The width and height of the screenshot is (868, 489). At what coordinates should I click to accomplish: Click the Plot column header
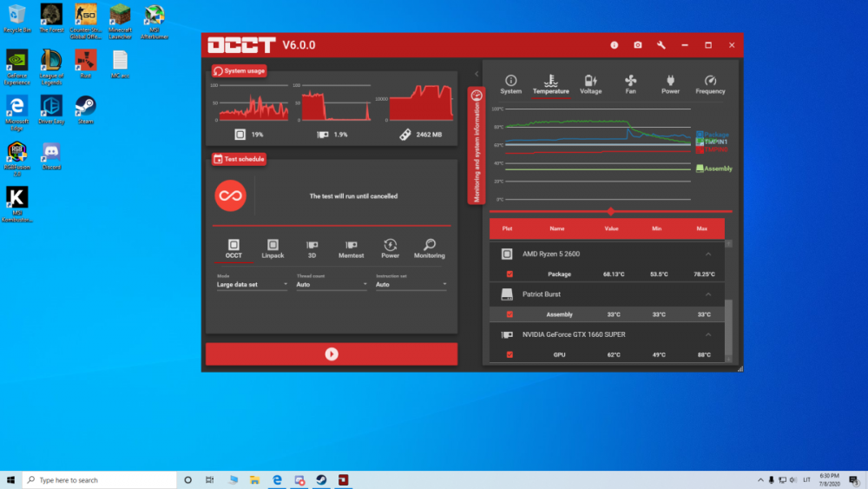pos(507,228)
